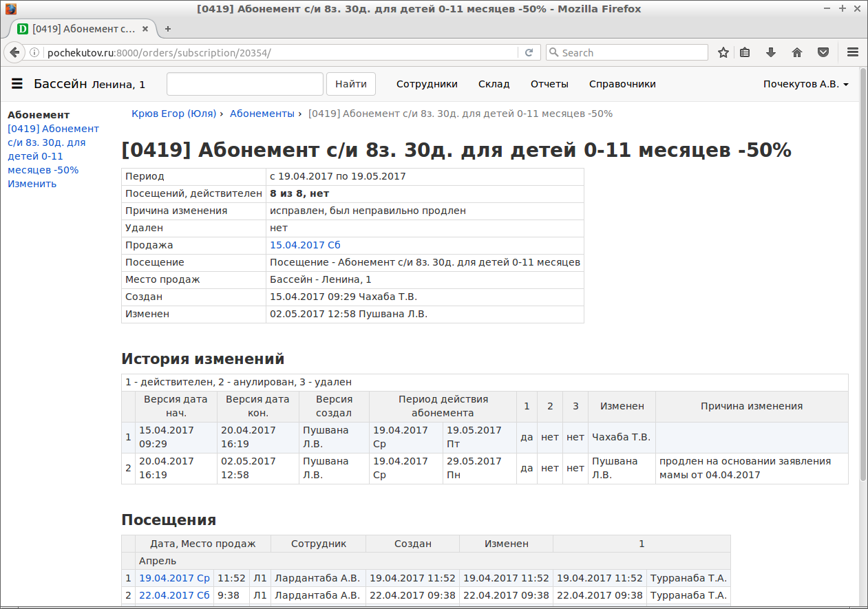
Task: Open the sidebar [0419] Абонемент link
Action: [53, 149]
